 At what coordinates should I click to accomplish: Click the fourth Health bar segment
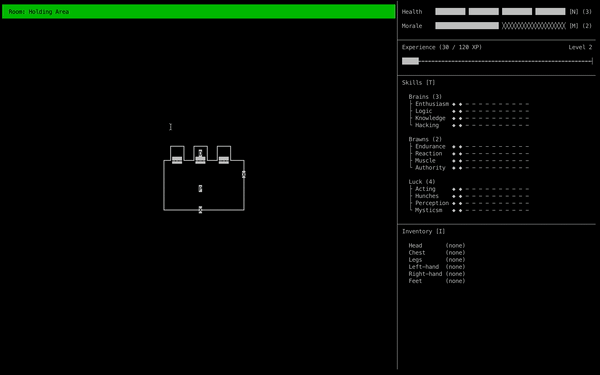click(550, 12)
